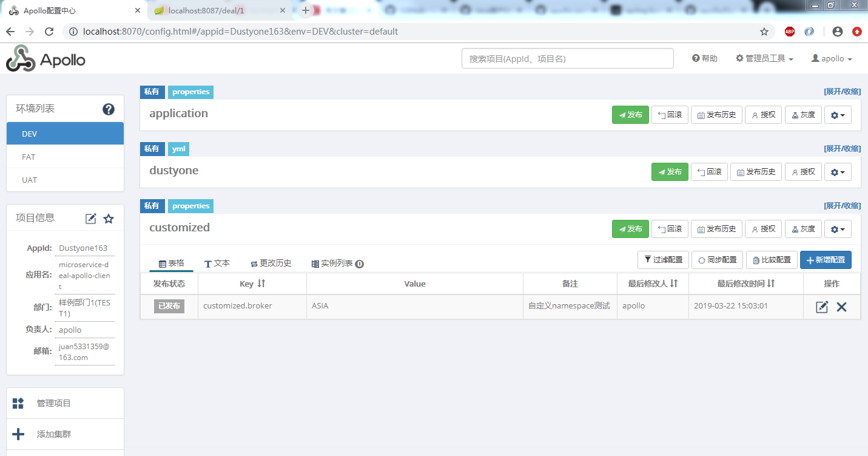Click the 2019-03-22 15:03:01 timestamp

click(731, 306)
